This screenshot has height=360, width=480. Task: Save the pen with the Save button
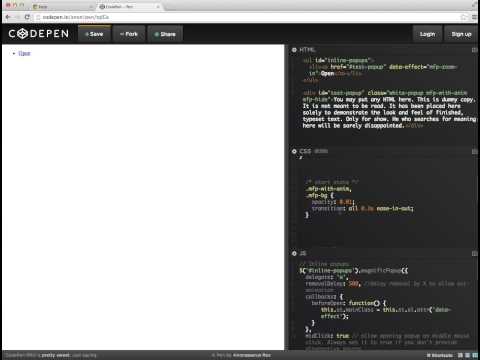[x=94, y=34]
